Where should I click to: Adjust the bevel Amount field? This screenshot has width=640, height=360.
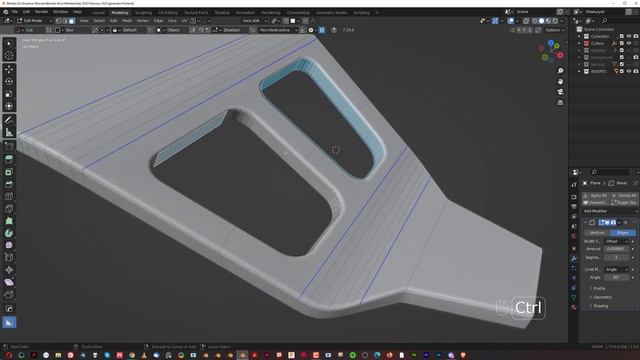pyautogui.click(x=617, y=249)
